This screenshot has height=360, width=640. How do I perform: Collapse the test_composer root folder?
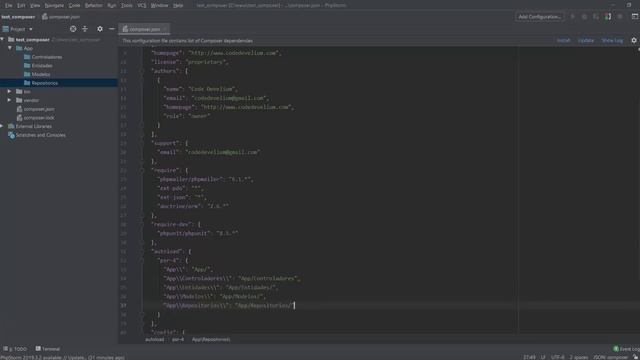pos(2,40)
